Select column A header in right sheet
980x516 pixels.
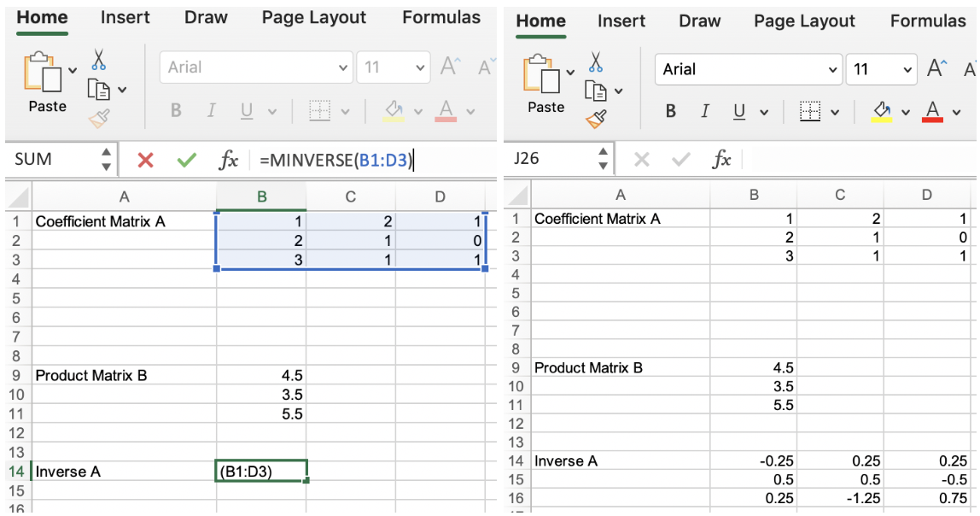620,195
